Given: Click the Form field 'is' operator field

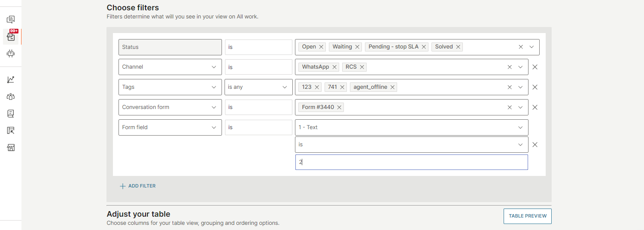Looking at the screenshot, I should coord(258,127).
